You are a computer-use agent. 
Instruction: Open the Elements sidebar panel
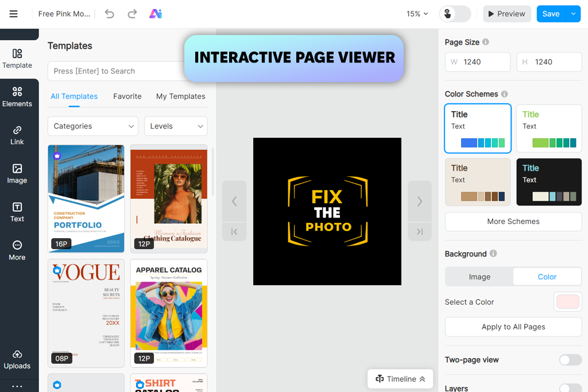coord(17,97)
